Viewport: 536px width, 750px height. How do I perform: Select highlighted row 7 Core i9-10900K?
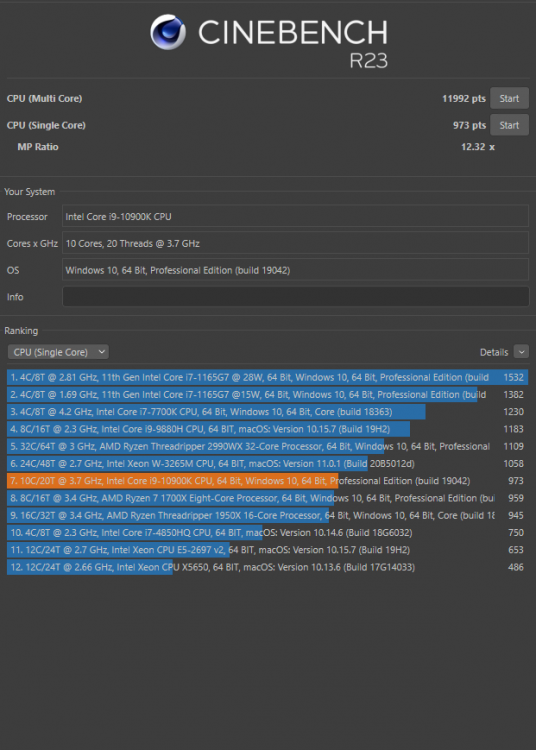click(x=268, y=481)
